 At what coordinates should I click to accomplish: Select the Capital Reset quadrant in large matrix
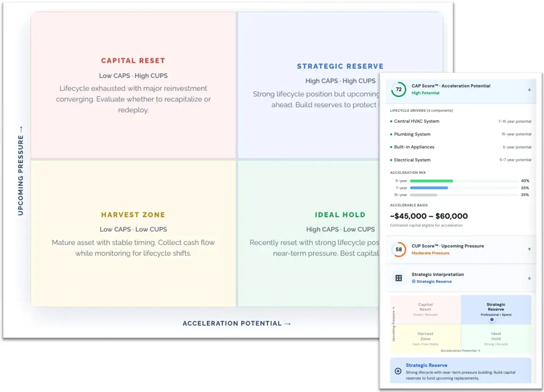pos(133,85)
